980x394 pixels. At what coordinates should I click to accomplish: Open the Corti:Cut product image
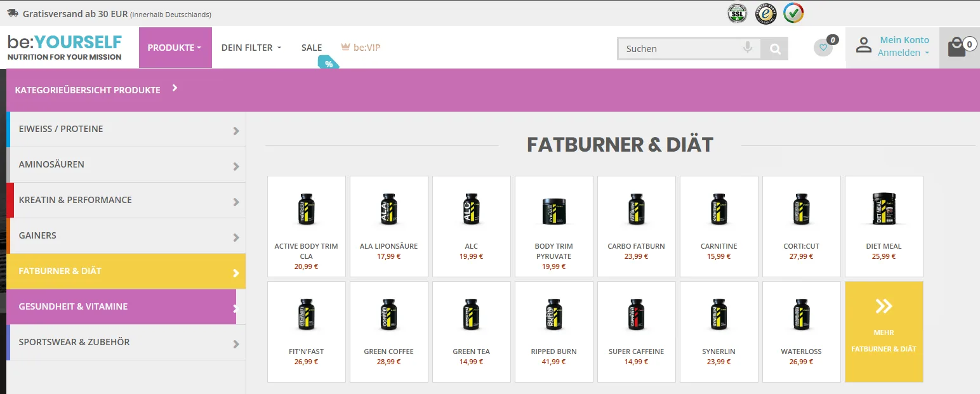pos(802,209)
